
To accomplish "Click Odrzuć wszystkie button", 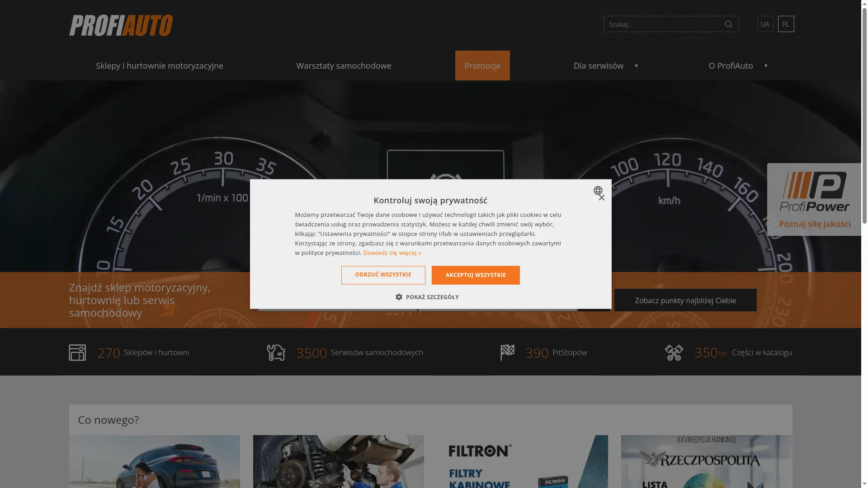I will 383,275.
